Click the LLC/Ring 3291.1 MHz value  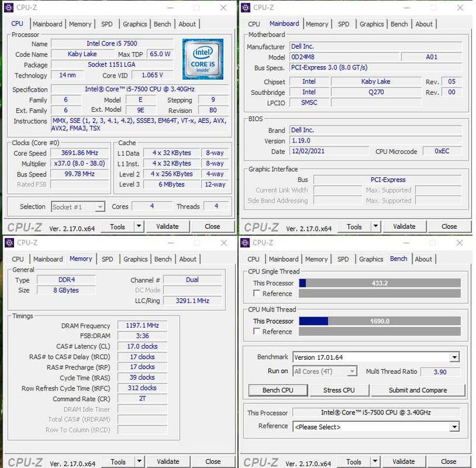point(193,301)
